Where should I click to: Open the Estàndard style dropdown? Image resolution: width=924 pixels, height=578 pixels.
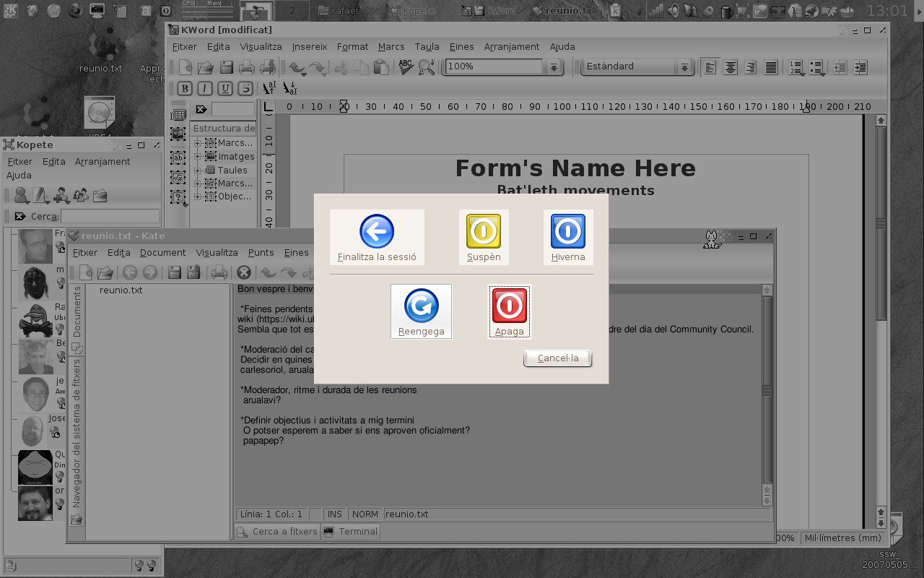(684, 67)
